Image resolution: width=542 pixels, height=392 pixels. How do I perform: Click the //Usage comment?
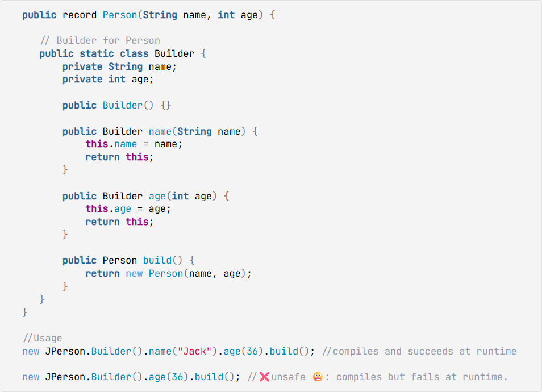(x=43, y=338)
